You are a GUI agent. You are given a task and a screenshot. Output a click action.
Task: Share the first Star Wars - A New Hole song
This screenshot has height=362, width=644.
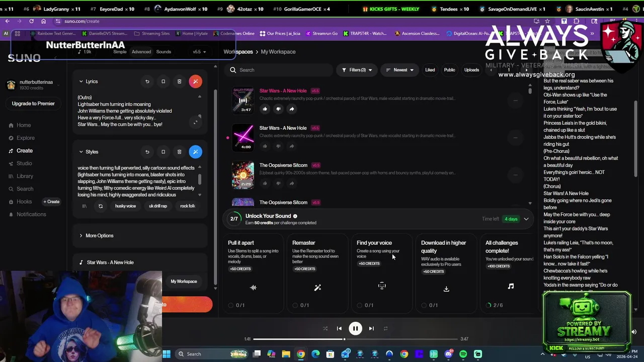292,109
